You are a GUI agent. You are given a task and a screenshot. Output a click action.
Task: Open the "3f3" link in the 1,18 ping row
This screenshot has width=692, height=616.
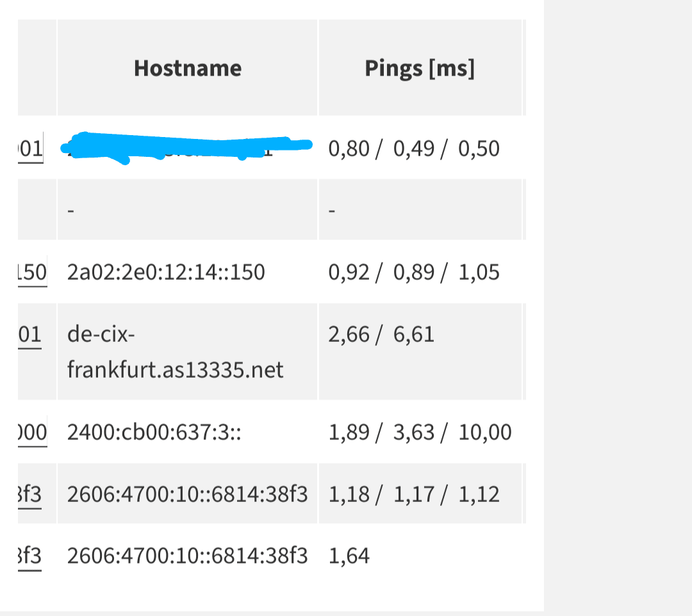point(31,494)
